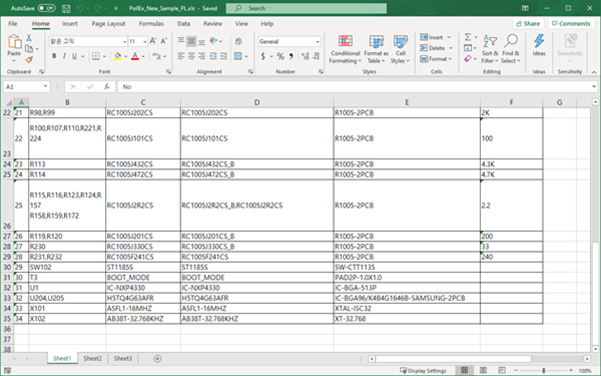Open the Comments pane
This screenshot has height=376, width=601.
(571, 23)
